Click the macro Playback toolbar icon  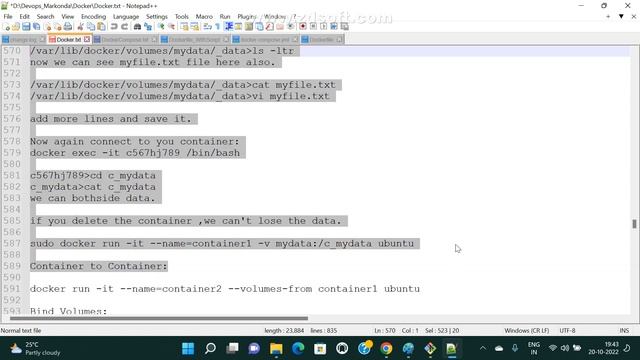[x=323, y=27]
